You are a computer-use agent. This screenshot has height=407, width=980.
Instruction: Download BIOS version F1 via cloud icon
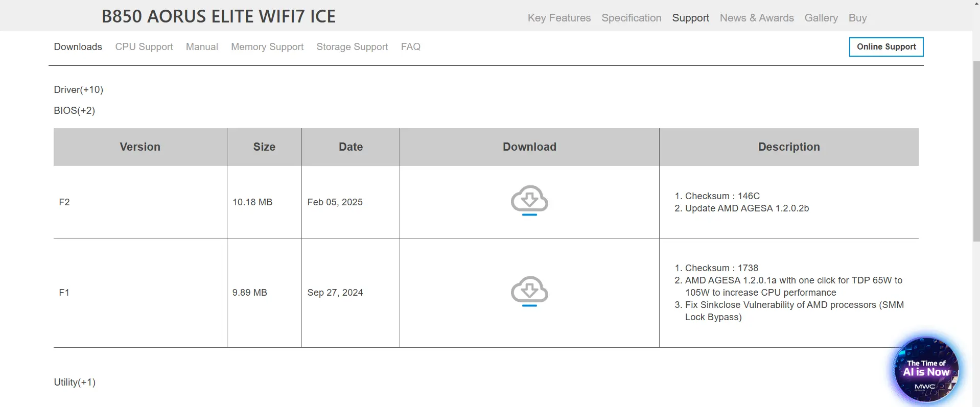pos(529,291)
